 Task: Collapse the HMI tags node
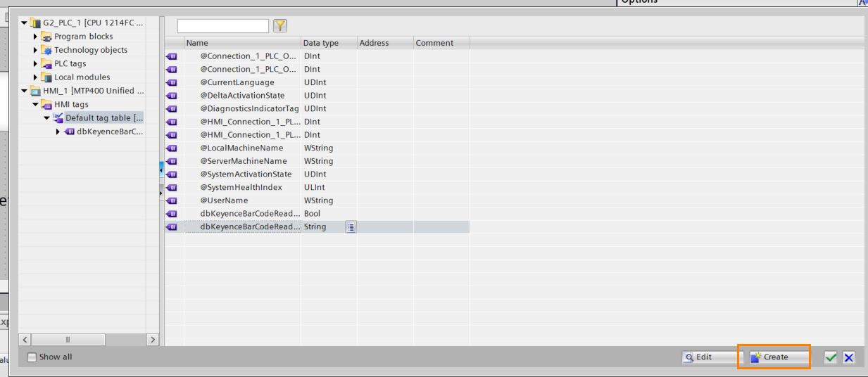pyautogui.click(x=36, y=105)
